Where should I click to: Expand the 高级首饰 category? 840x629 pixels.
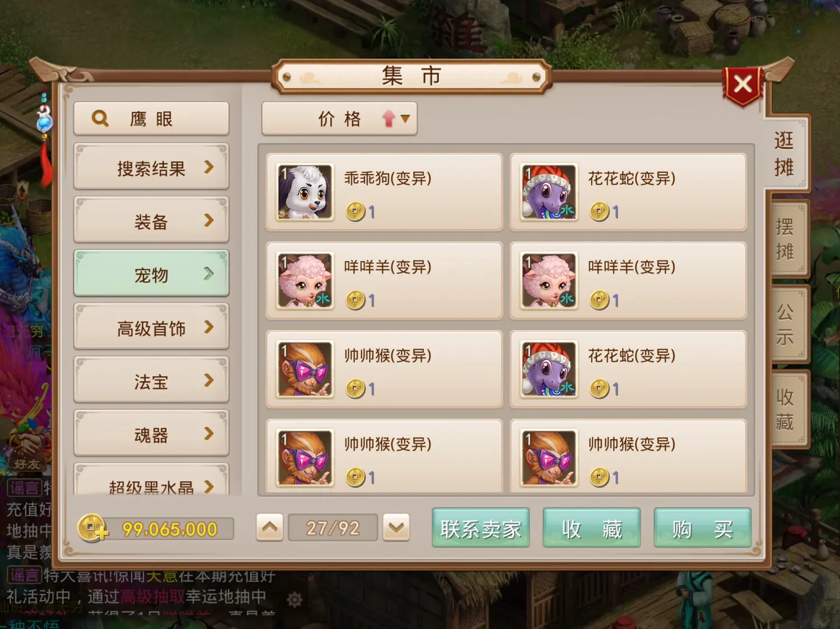(151, 327)
